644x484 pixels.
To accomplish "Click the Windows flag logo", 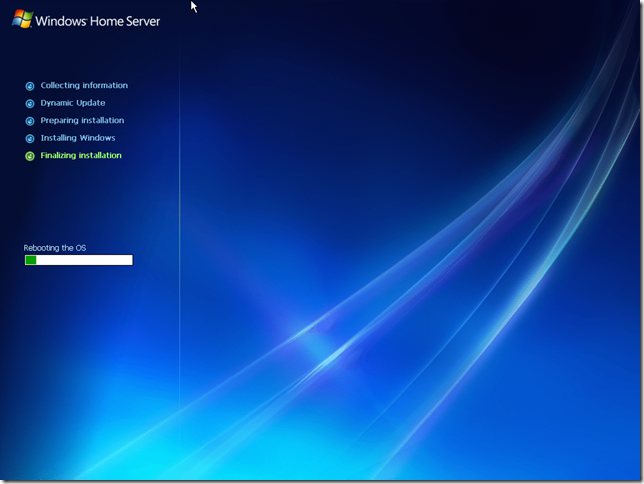I will [x=23, y=19].
